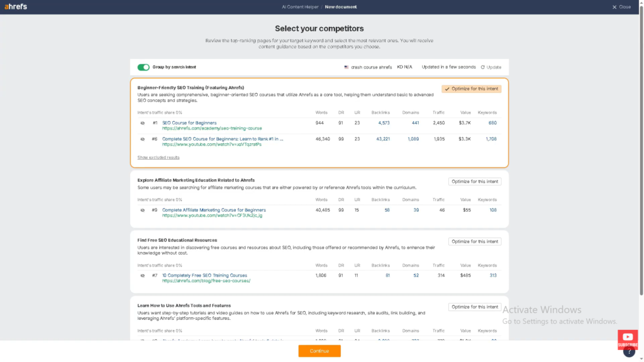Open the ahrefs.com seo-training-course URL

(x=212, y=128)
